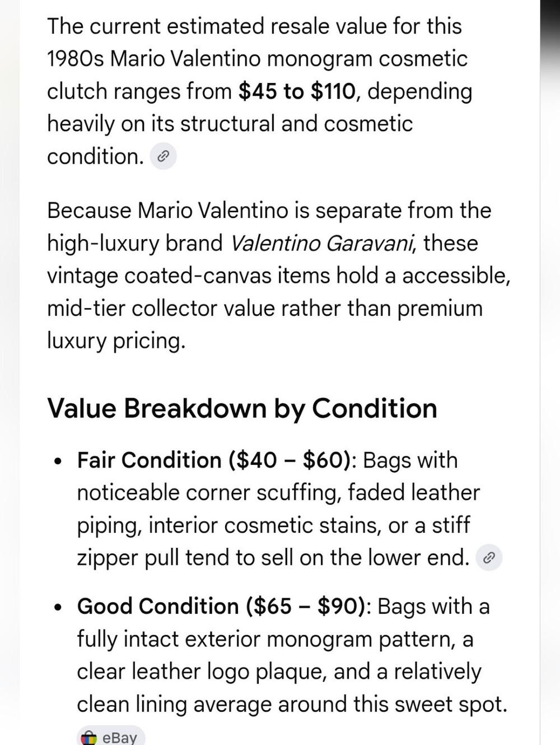Select the bold "$45 to $110" price range
Image resolution: width=560 pixels, height=745 pixels.
[297, 91]
